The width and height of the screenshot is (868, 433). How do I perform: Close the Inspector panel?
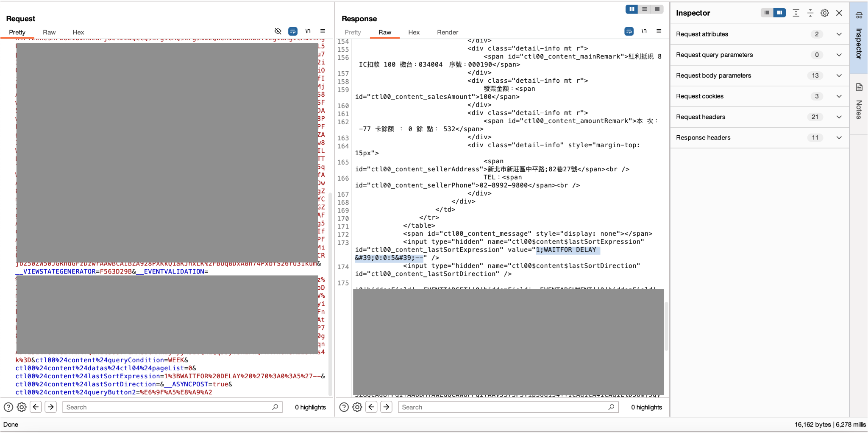pos(839,13)
